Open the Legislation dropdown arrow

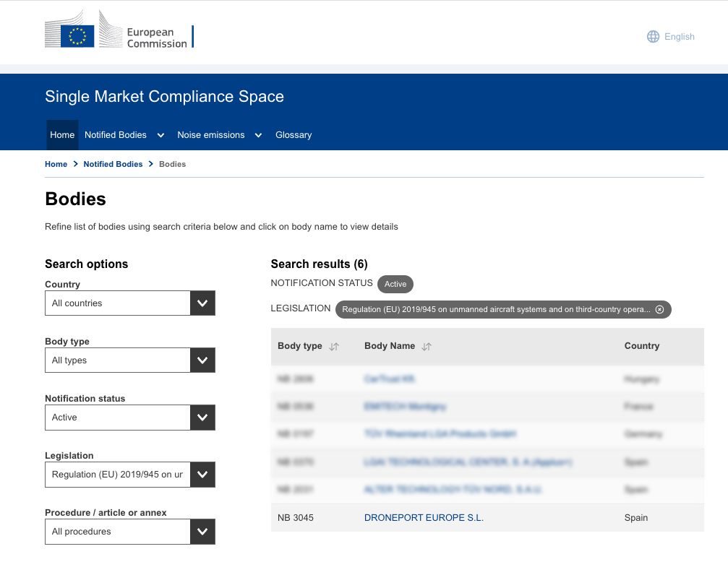click(202, 475)
